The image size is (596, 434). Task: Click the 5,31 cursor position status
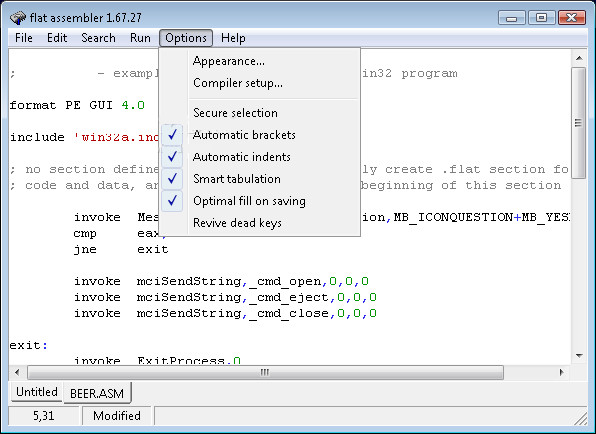(43, 416)
